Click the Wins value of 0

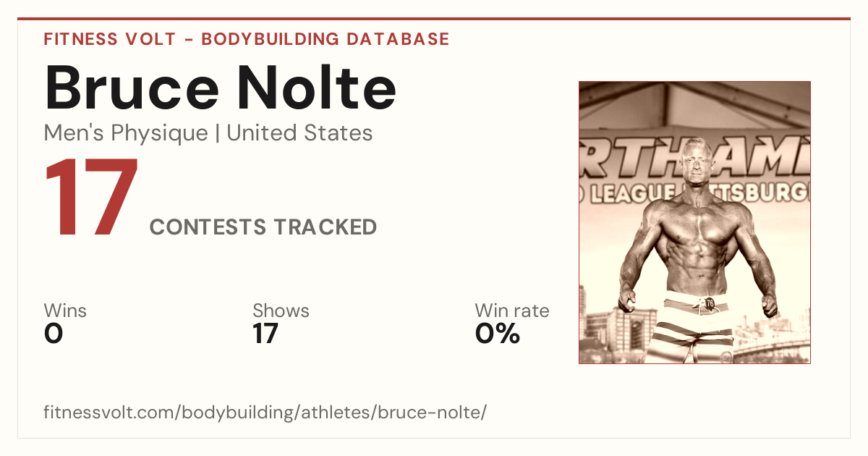pos(54,334)
